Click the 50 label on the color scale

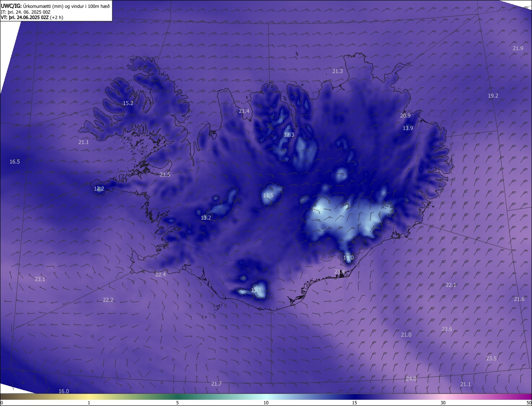click(529, 403)
